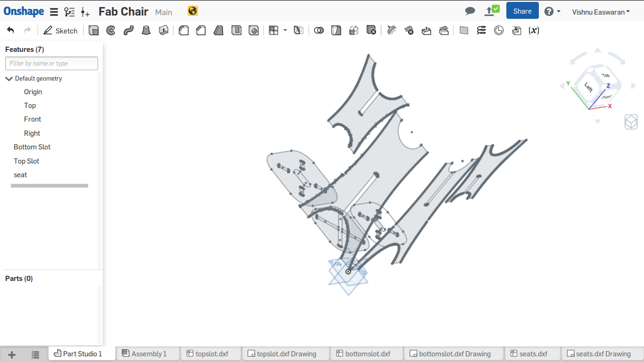This screenshot has height=362, width=644.
Task: Click the yellow public globe icon
Action: [x=192, y=11]
